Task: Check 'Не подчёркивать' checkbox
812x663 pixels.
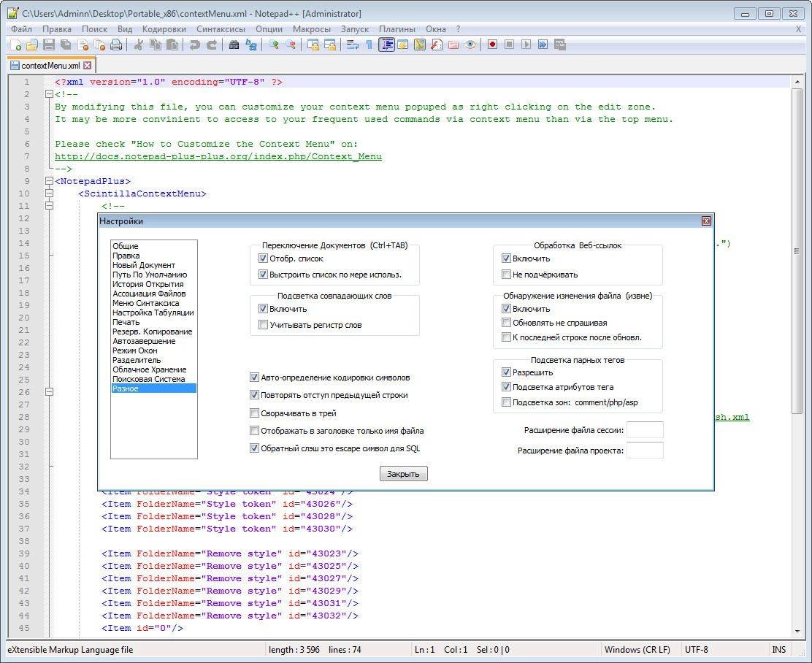Action: coord(507,275)
